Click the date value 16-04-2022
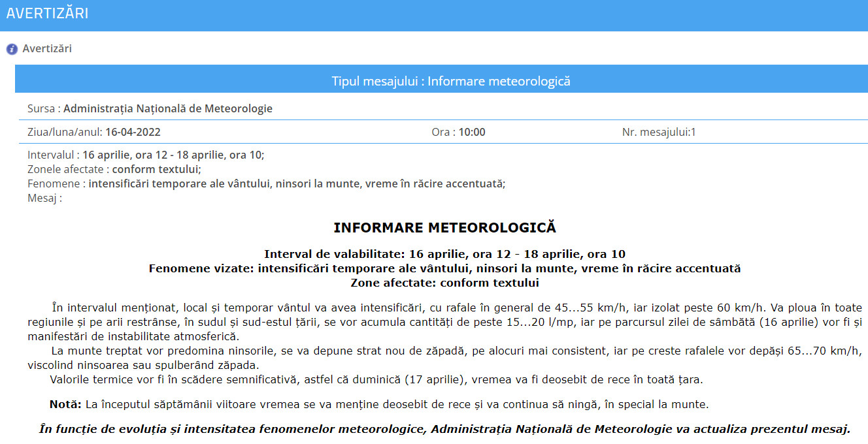 (x=133, y=132)
